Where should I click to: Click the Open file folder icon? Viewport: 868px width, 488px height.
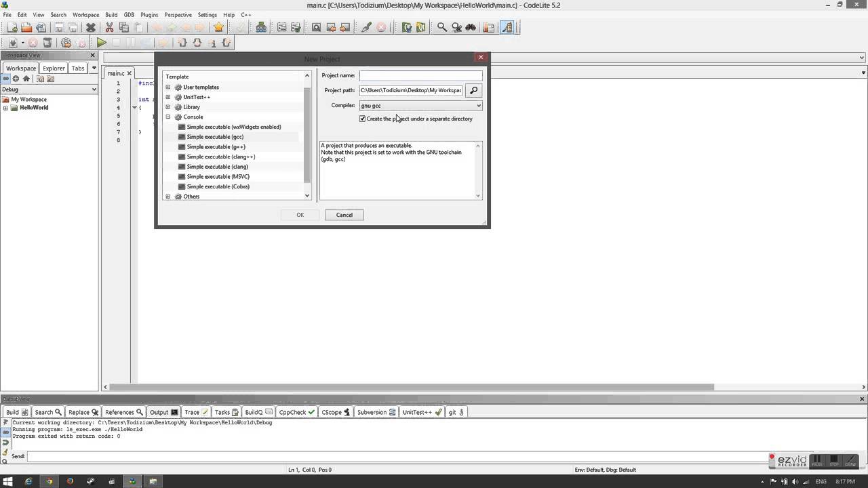click(26, 27)
